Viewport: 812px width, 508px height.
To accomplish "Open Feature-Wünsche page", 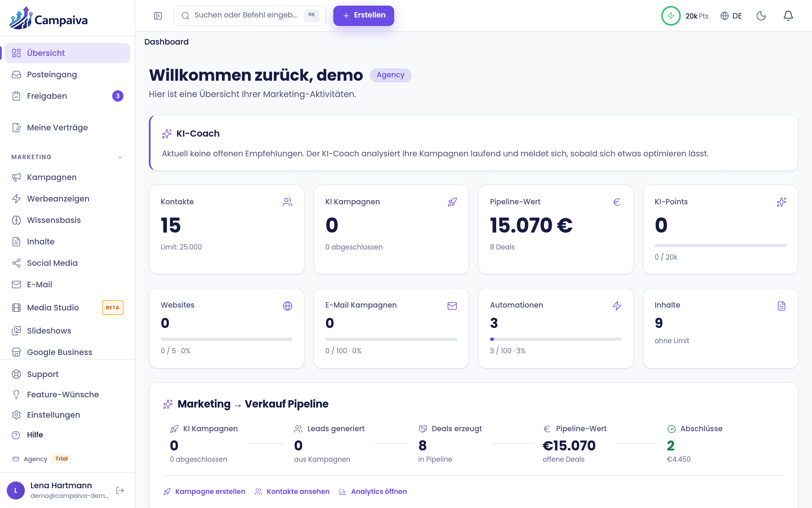I will pyautogui.click(x=67, y=395).
